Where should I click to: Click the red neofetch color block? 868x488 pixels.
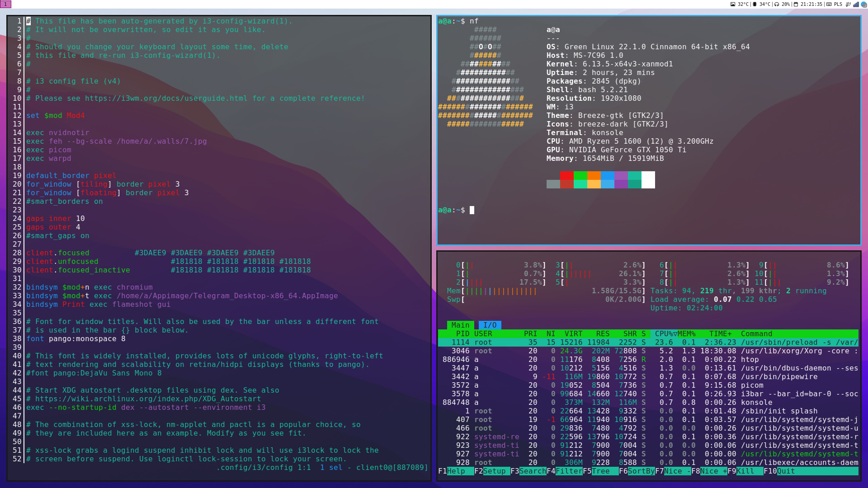566,176
